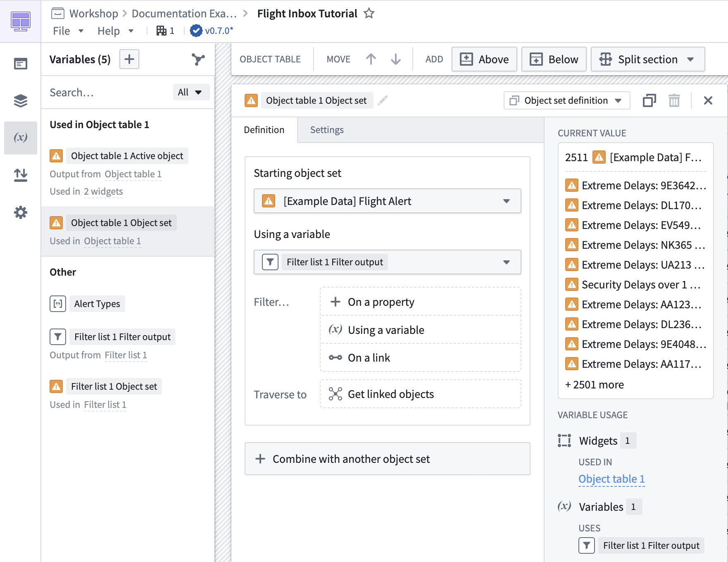This screenshot has height=562, width=728.
Task: Delete variable with the trash icon
Action: point(674,100)
